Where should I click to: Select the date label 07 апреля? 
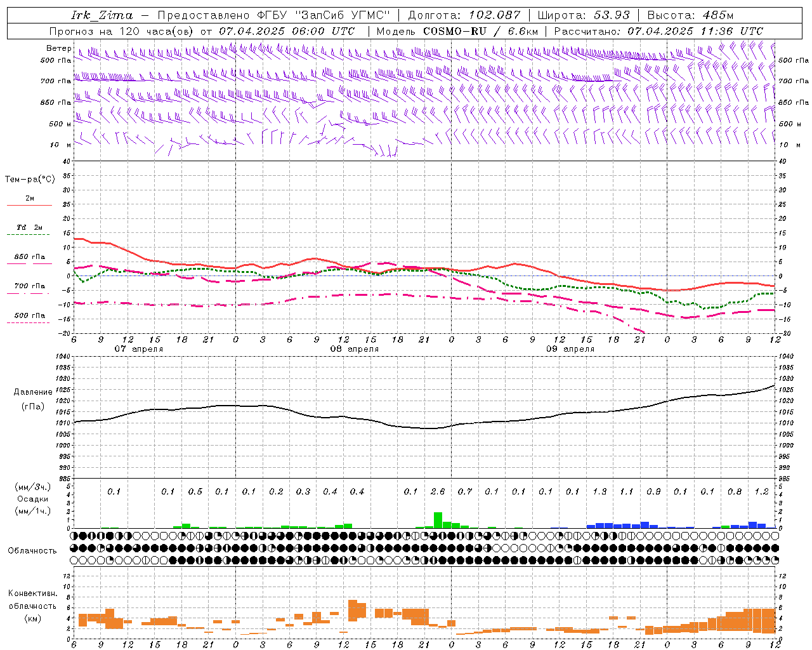[138, 349]
